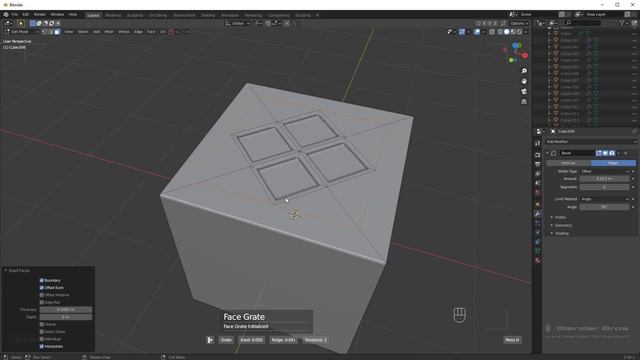The image size is (640, 360).
Task: Open the Width Type Offset dropdown
Action: [605, 171]
